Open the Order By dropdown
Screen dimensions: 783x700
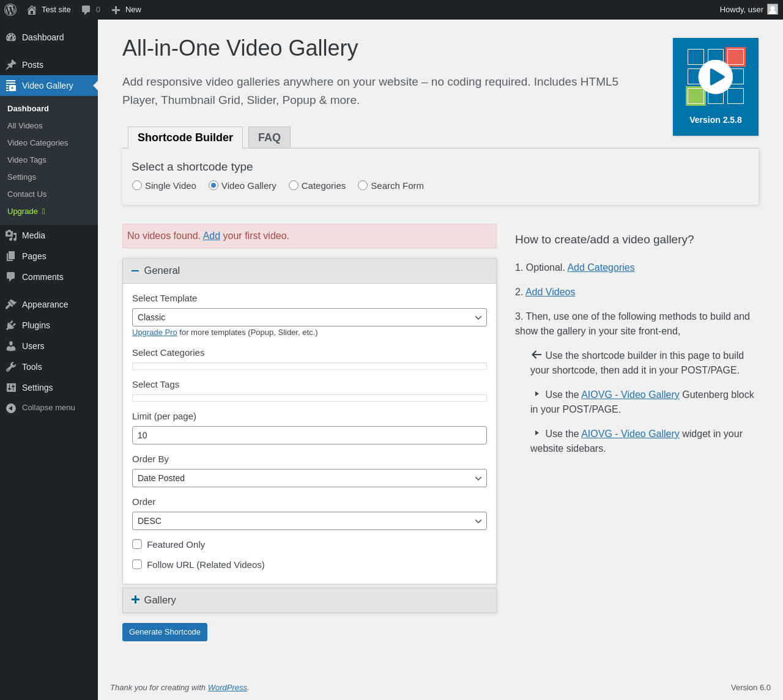coord(309,478)
